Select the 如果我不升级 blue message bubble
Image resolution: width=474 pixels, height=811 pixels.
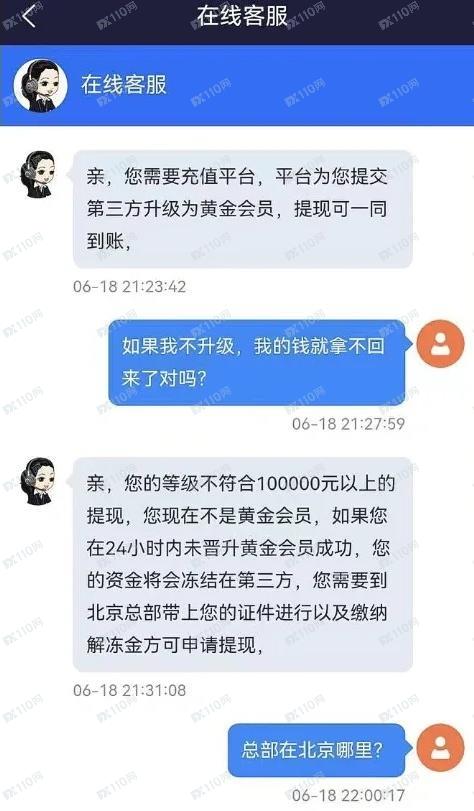259,362
